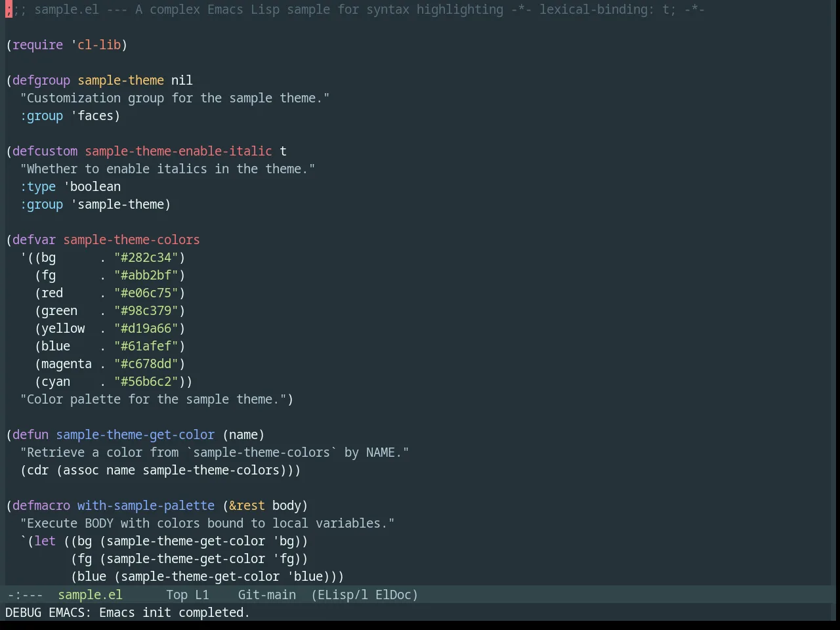The height and width of the screenshot is (630, 840).
Task: Click the 'blue symbol on the last line
Action: [304, 576]
